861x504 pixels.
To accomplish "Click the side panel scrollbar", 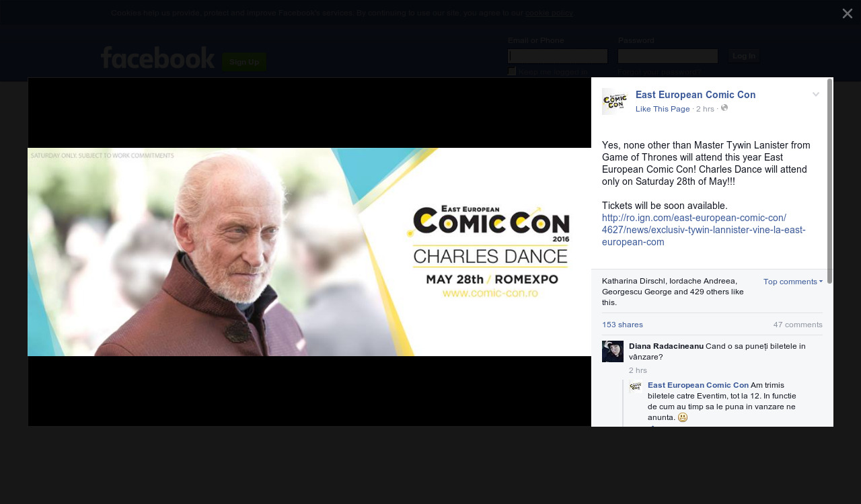I will pyautogui.click(x=830, y=181).
